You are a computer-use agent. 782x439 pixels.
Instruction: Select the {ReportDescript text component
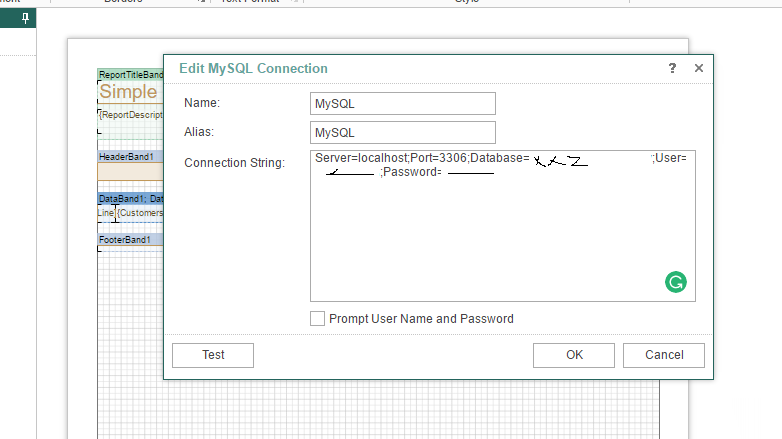[x=131, y=115]
